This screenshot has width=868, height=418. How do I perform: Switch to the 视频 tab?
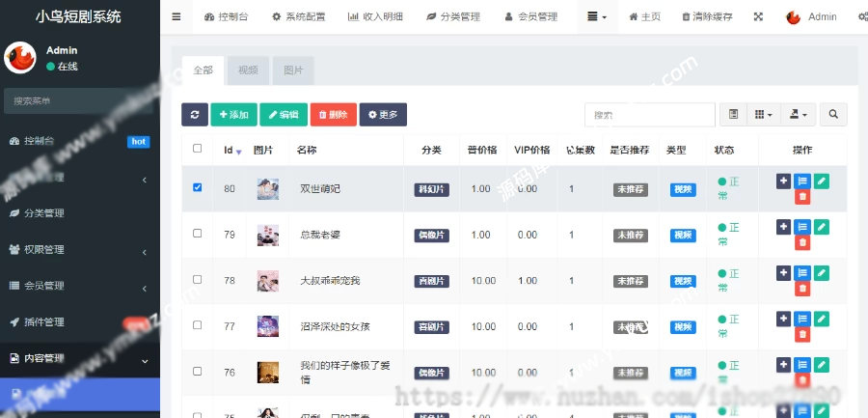point(248,70)
